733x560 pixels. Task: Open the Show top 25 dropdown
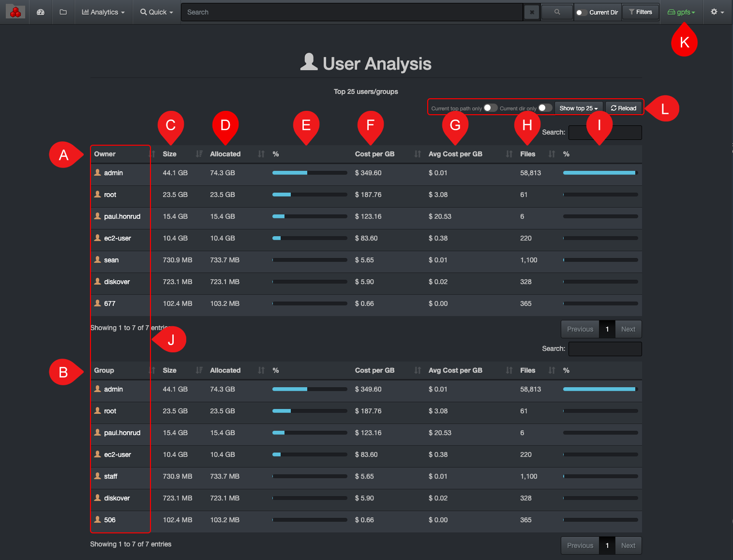pos(578,108)
